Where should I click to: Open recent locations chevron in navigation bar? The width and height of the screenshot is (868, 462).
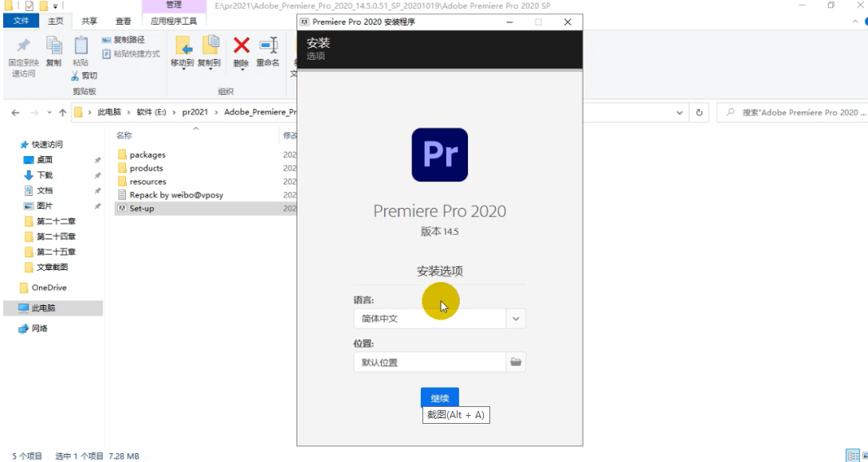tap(49, 112)
